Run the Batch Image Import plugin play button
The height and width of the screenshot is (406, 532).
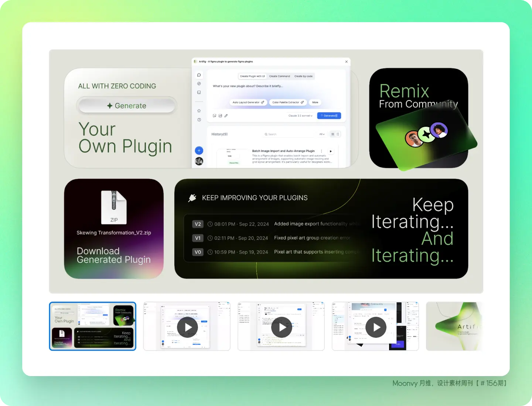coord(331,151)
